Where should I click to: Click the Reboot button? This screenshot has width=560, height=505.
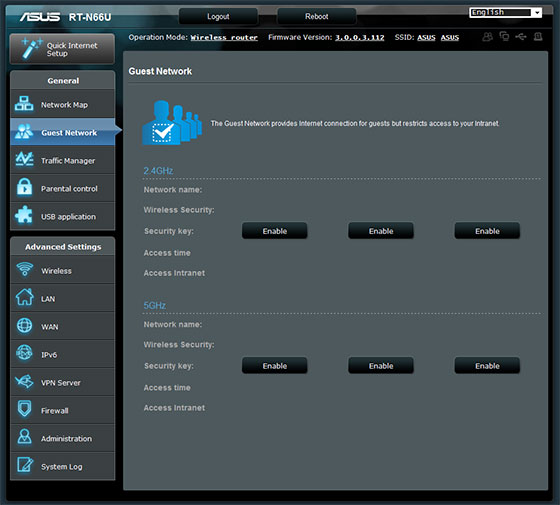[x=316, y=16]
